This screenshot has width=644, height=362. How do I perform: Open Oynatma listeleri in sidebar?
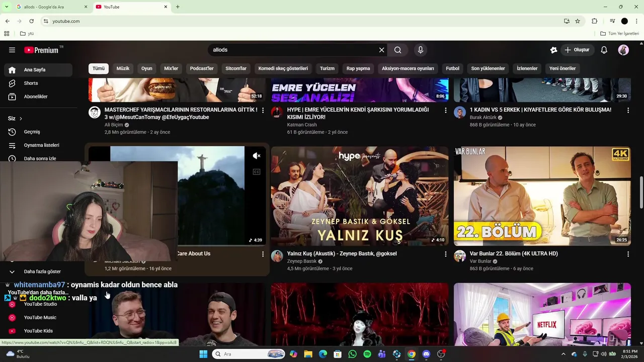38,145
